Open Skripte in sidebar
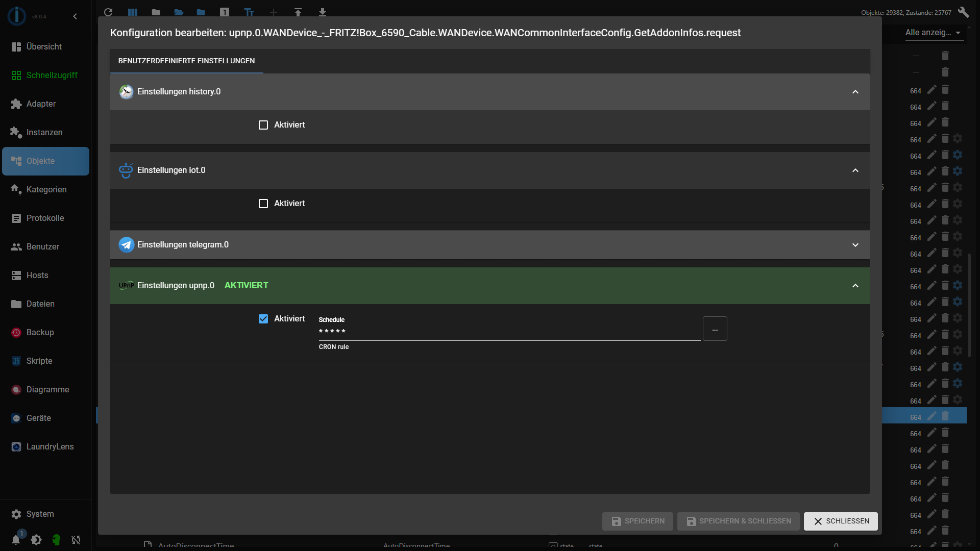980x551 pixels. pos(45,361)
